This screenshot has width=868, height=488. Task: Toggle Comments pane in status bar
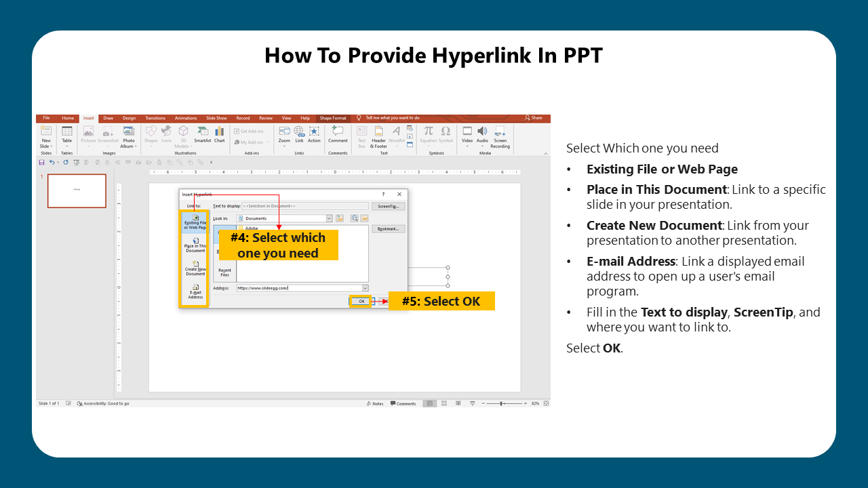point(403,403)
